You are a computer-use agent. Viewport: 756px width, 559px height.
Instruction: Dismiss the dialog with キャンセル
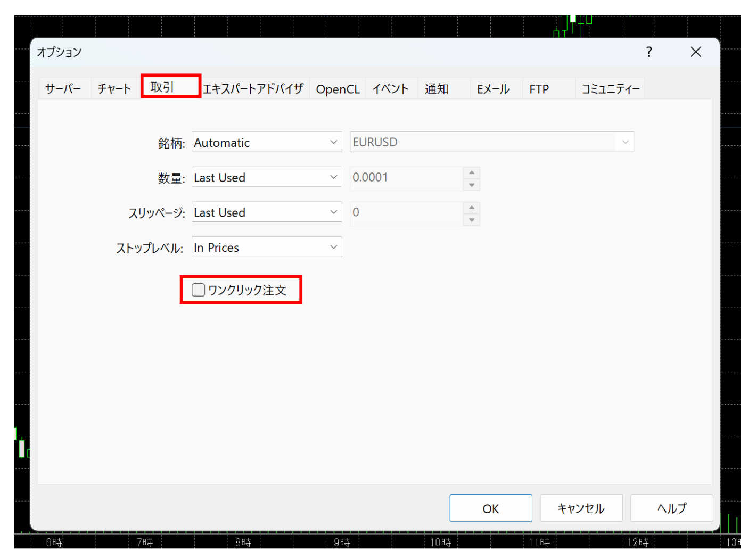(581, 508)
